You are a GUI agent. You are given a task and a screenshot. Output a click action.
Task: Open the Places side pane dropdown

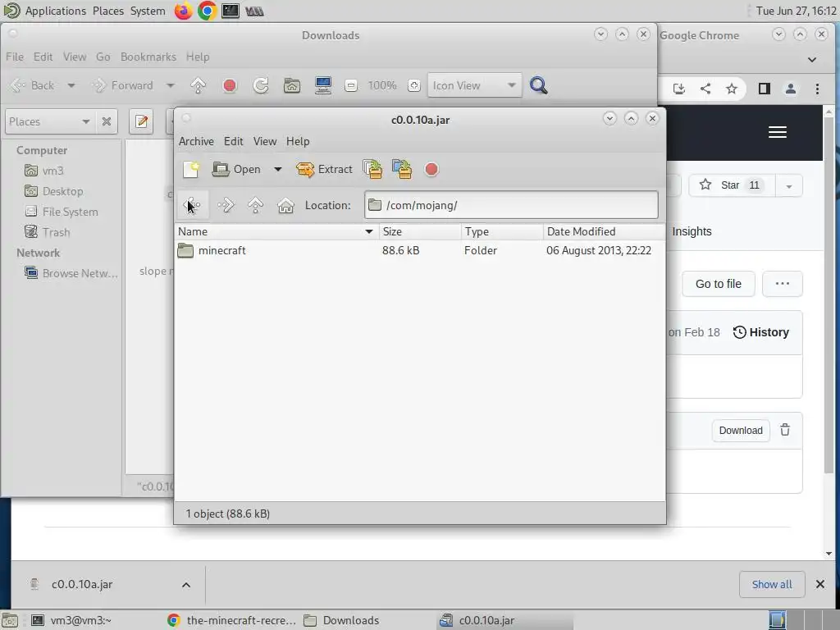(x=49, y=121)
